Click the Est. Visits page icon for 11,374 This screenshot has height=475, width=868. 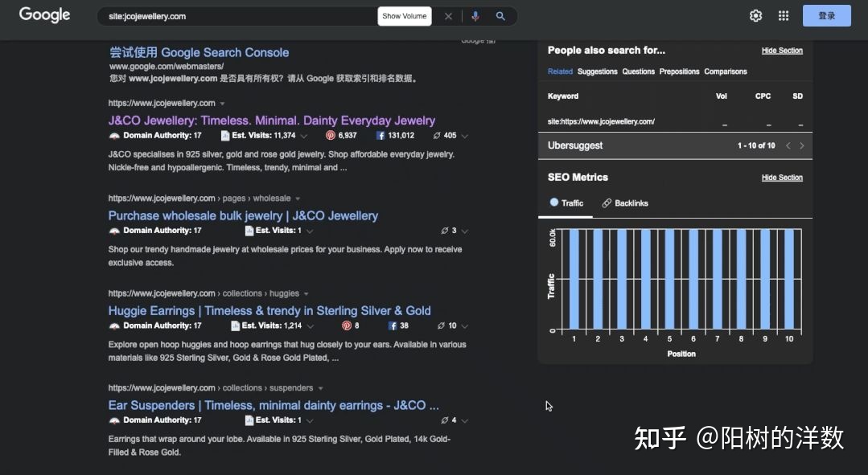[x=225, y=136]
